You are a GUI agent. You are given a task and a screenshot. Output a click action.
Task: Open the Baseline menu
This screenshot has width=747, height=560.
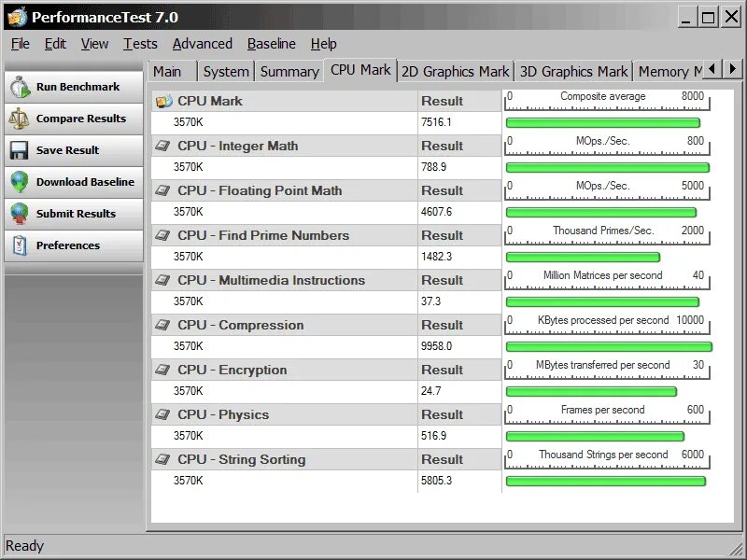click(x=271, y=44)
